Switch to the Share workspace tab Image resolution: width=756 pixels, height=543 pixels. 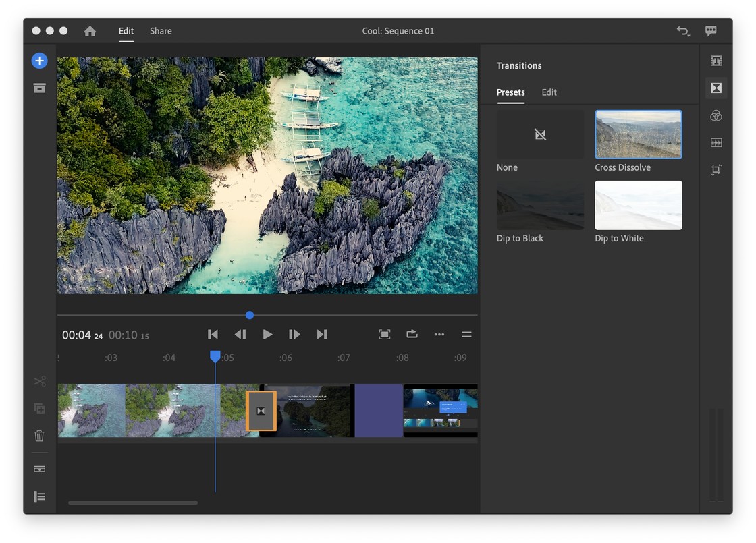point(161,31)
